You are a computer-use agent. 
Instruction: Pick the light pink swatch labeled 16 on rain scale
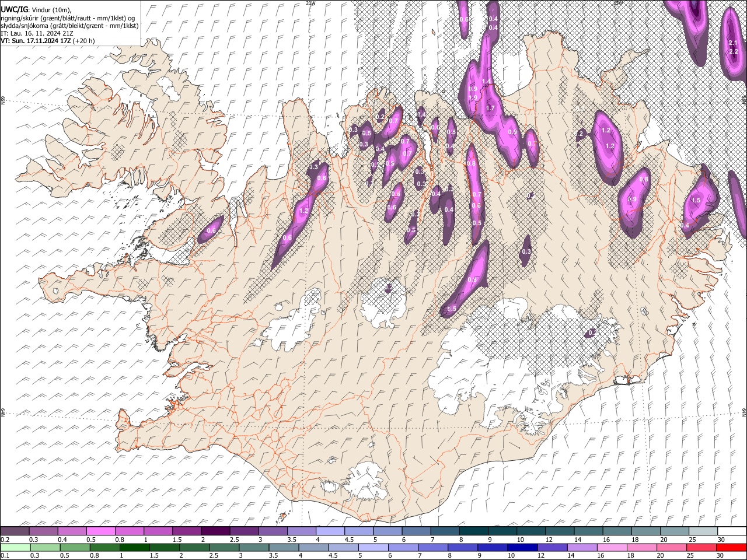click(612, 548)
